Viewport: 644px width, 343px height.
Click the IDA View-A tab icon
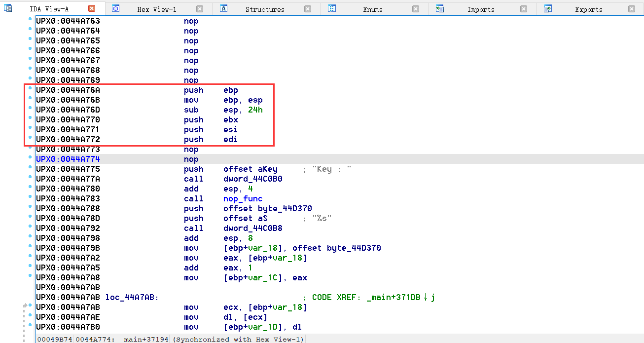tap(8, 8)
